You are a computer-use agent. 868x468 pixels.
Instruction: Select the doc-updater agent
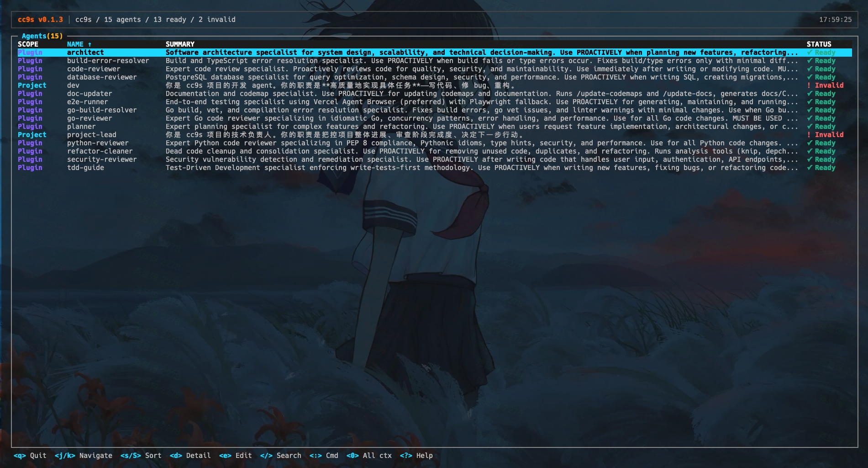point(434,94)
